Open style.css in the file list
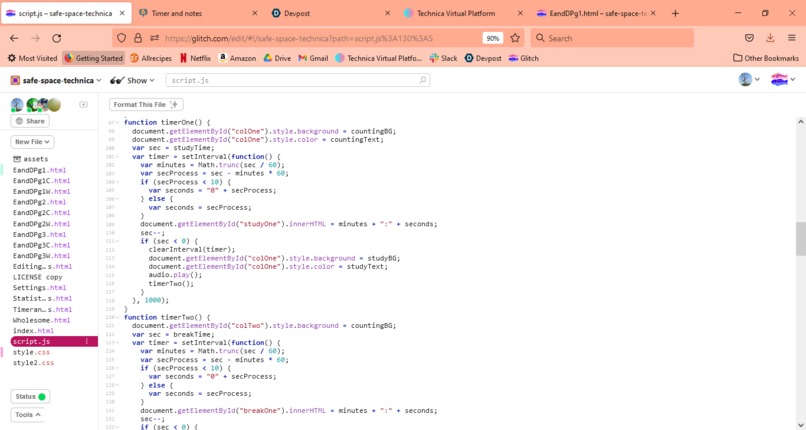 31,352
